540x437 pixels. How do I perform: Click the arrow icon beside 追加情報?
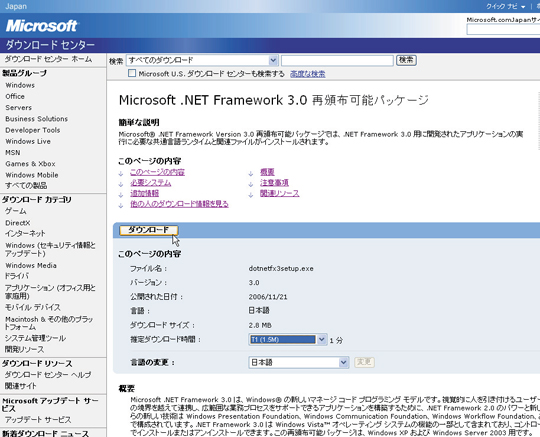coord(121,195)
